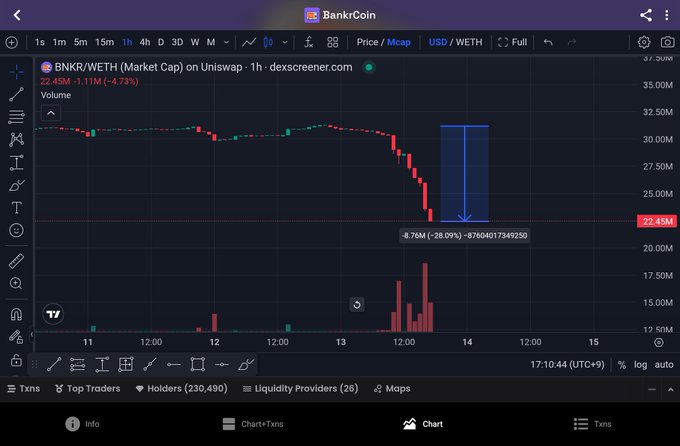Select the 5m timeframe

(80, 42)
